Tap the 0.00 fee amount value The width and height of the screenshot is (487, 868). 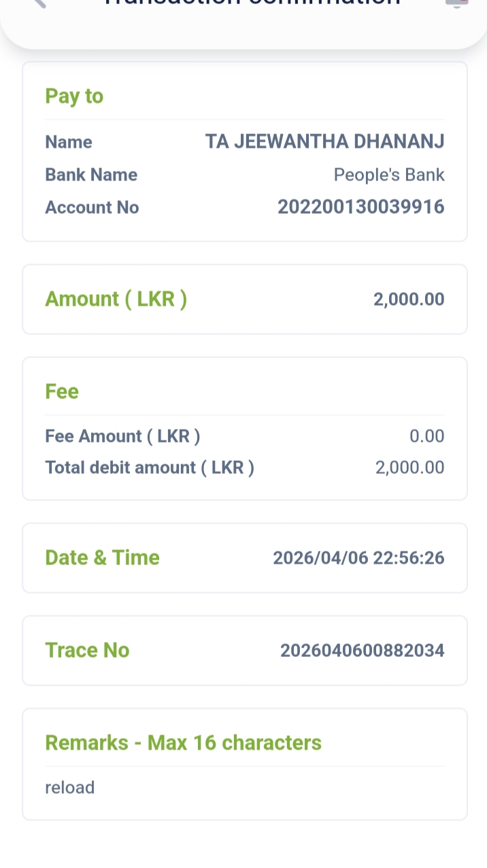(x=426, y=436)
